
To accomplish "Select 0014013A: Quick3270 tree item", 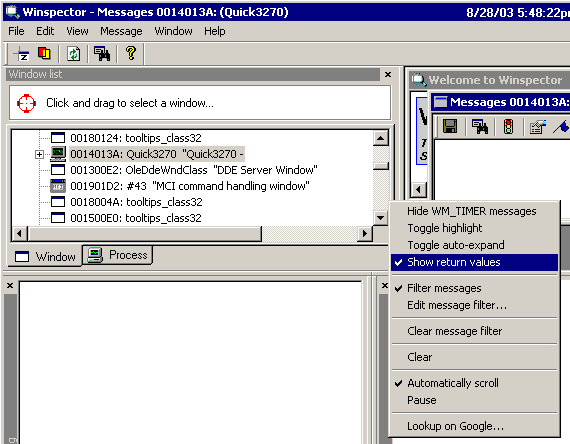I will point(157,154).
